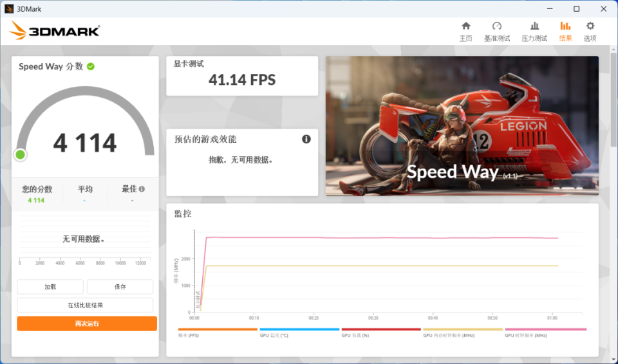Go to the 主页 home tab
The image size is (618, 364).
tap(466, 32)
